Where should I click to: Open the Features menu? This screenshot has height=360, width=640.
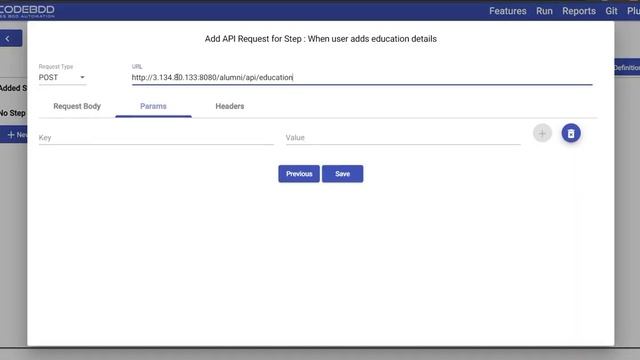click(507, 11)
